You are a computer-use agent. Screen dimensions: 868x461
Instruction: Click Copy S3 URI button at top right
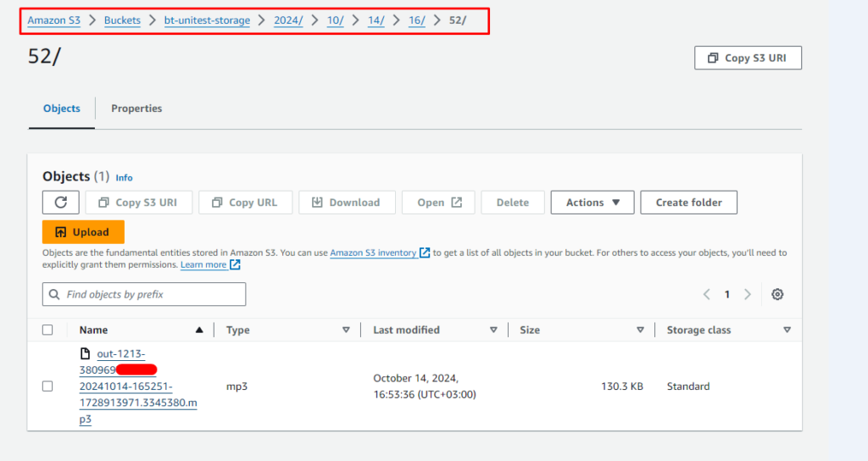[748, 58]
